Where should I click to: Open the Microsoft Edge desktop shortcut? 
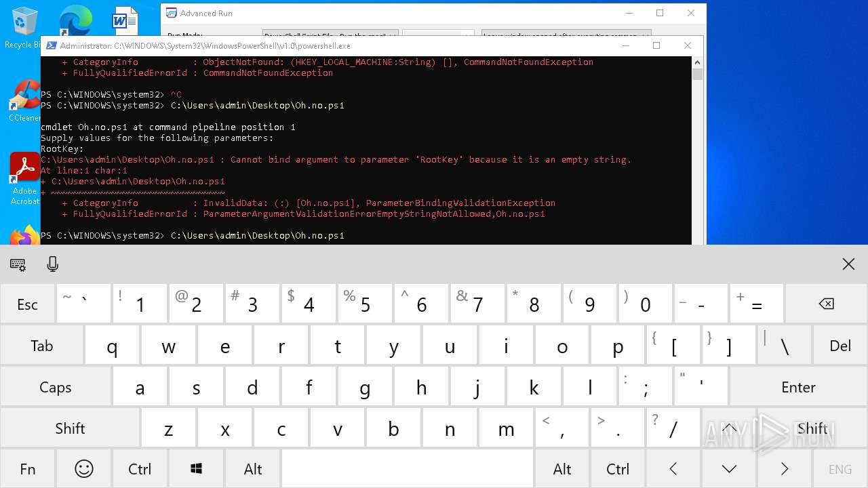point(75,20)
